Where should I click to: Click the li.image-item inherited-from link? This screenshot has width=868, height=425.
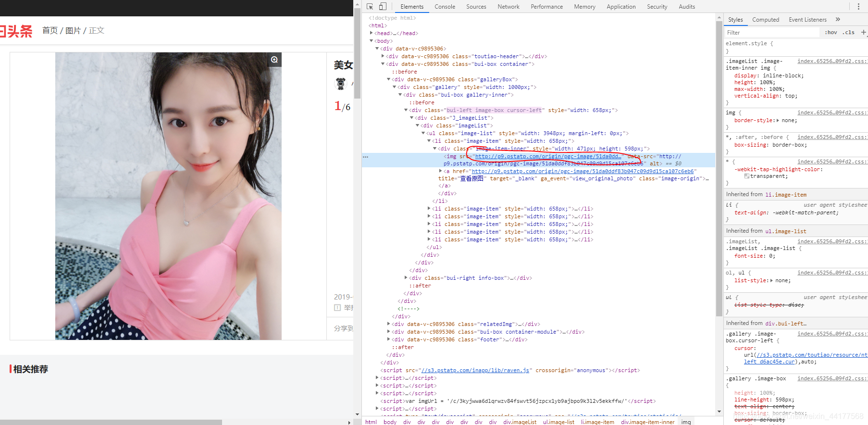786,195
